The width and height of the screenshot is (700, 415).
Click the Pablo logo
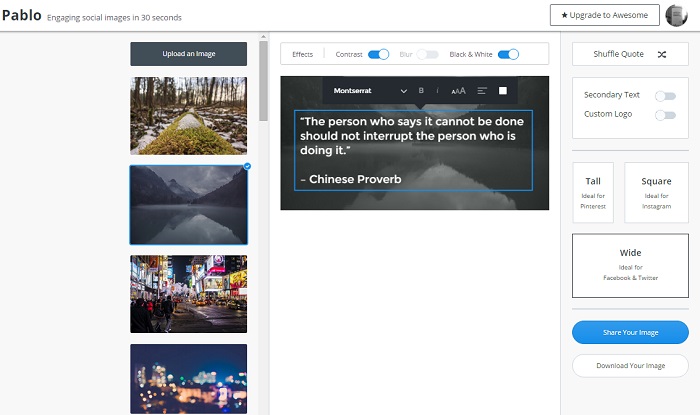[x=21, y=16]
